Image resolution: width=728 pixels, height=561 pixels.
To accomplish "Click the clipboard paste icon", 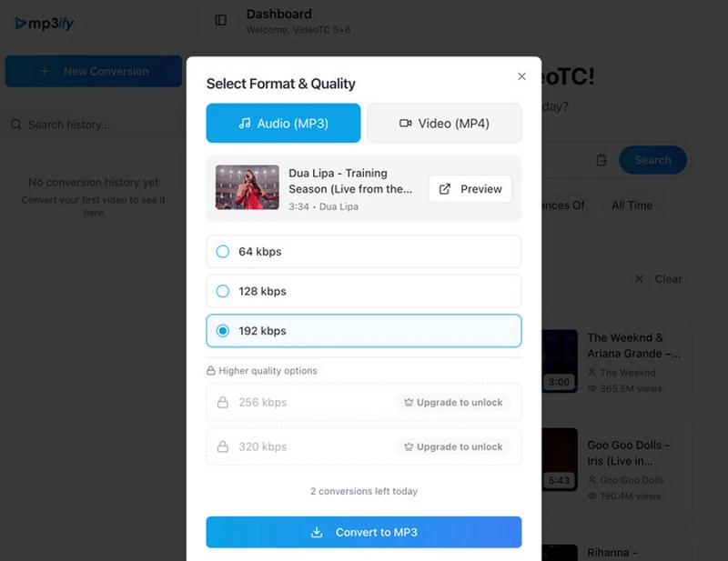I will pos(602,160).
